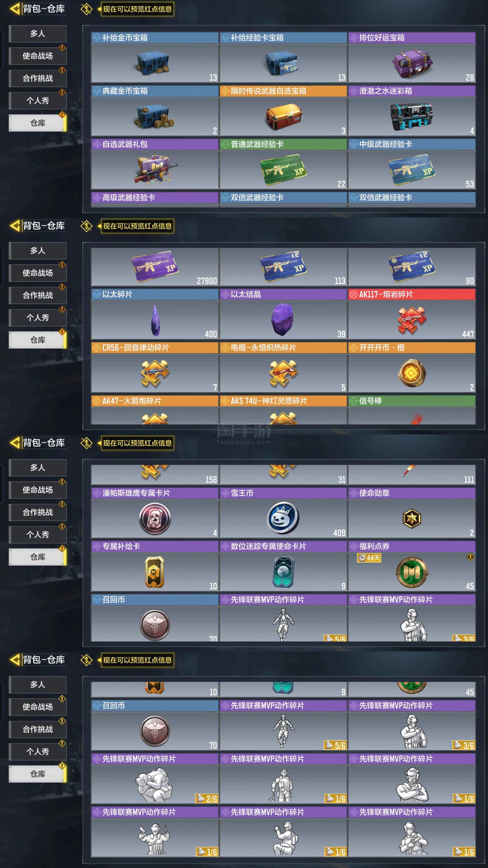
Task: Open the red AK117-熔岩碎片 puzzle piece
Action: (x=412, y=320)
